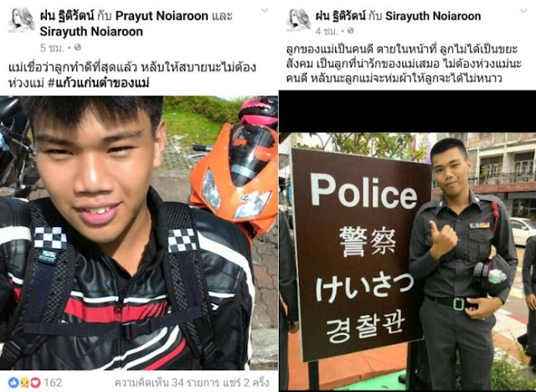The width and height of the screenshot is (536, 392).
Task: Open right post 4 ชม. timestamp
Action: tap(327, 32)
